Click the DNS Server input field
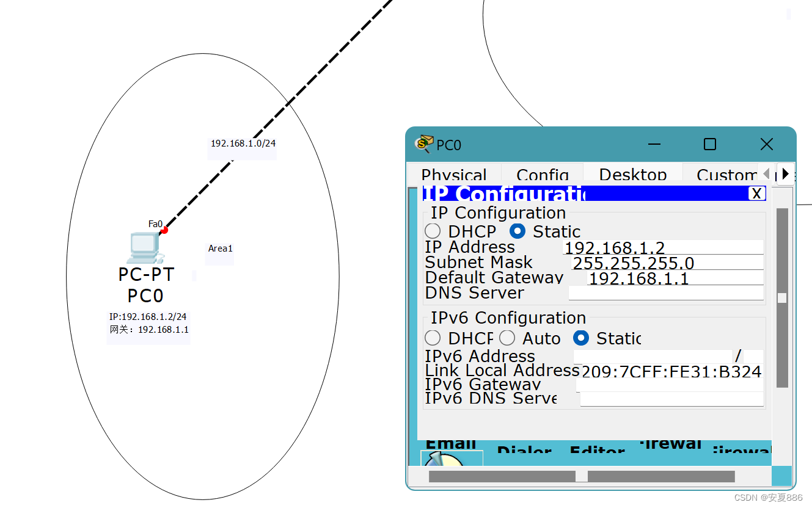The width and height of the screenshot is (812, 508). click(x=666, y=292)
